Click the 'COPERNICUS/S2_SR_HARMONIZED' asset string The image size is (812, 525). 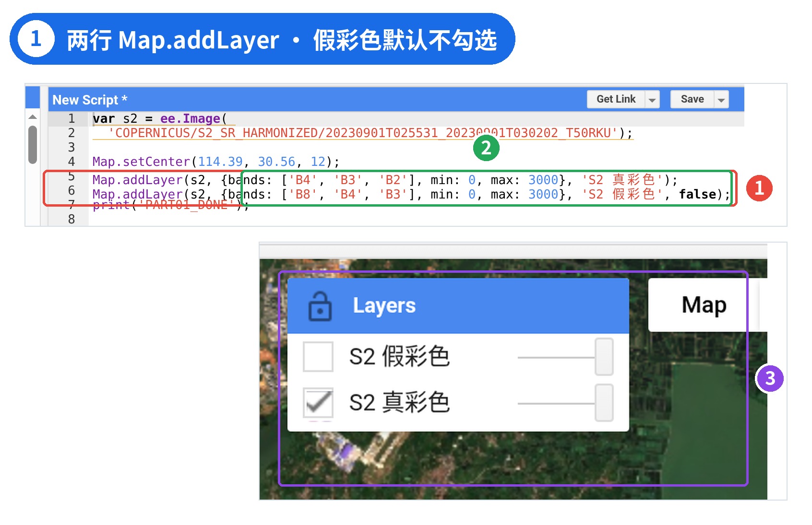click(363, 133)
